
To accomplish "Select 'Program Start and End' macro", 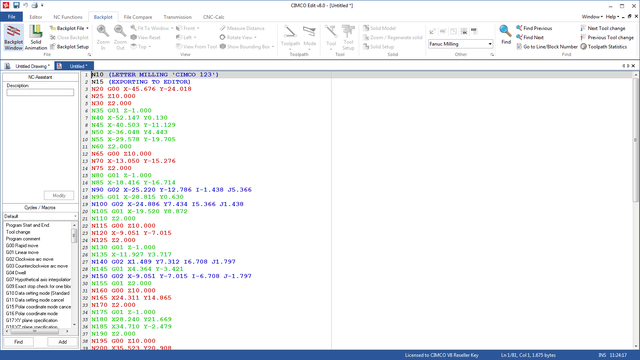I will coord(27,225).
